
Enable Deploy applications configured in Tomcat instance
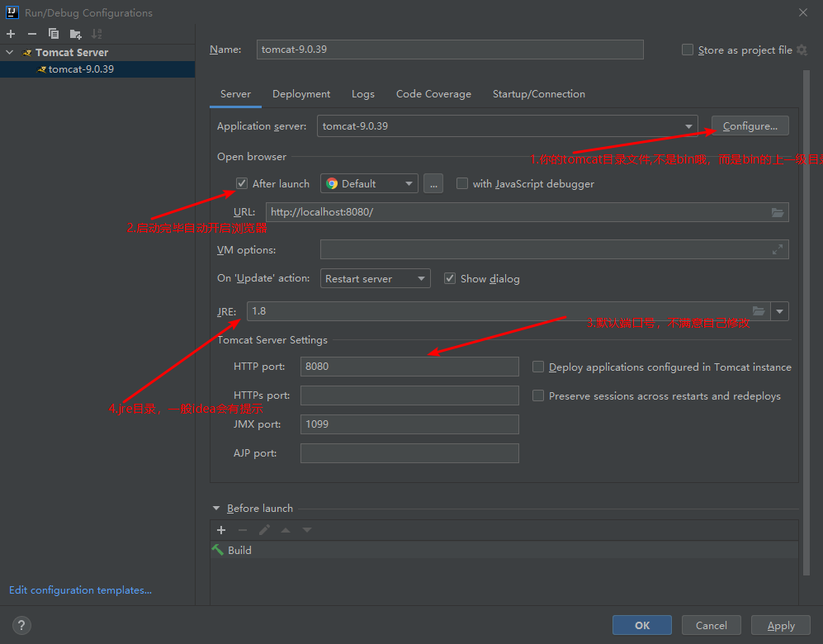(538, 367)
